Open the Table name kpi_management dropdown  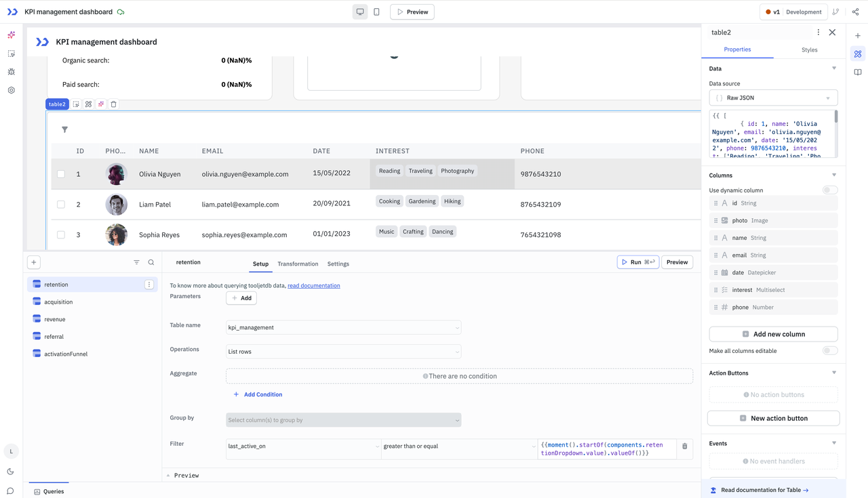[x=343, y=327]
